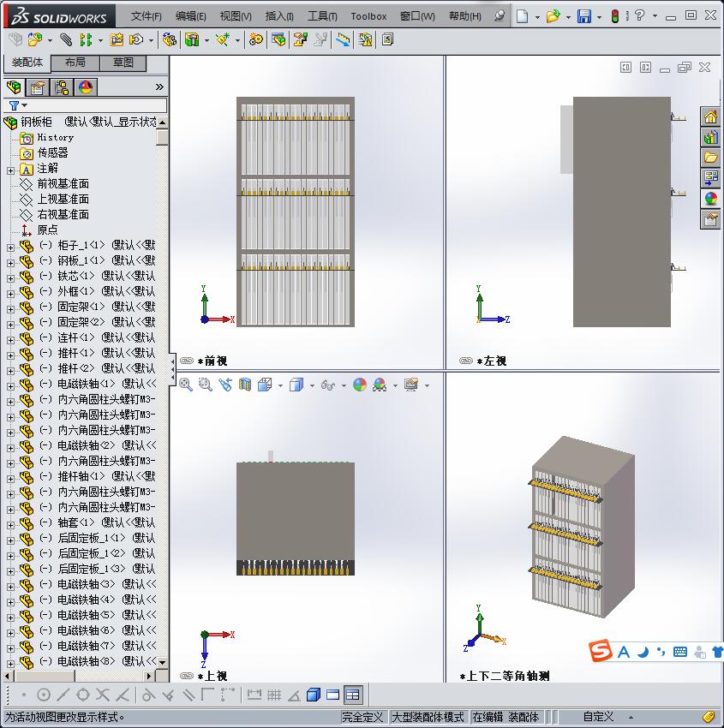
Task: Click the SolidWorks Resources home icon in the task pane
Action: point(710,116)
